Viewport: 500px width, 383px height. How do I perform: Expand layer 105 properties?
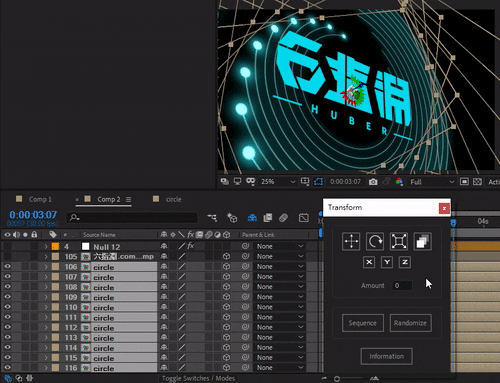pos(46,257)
